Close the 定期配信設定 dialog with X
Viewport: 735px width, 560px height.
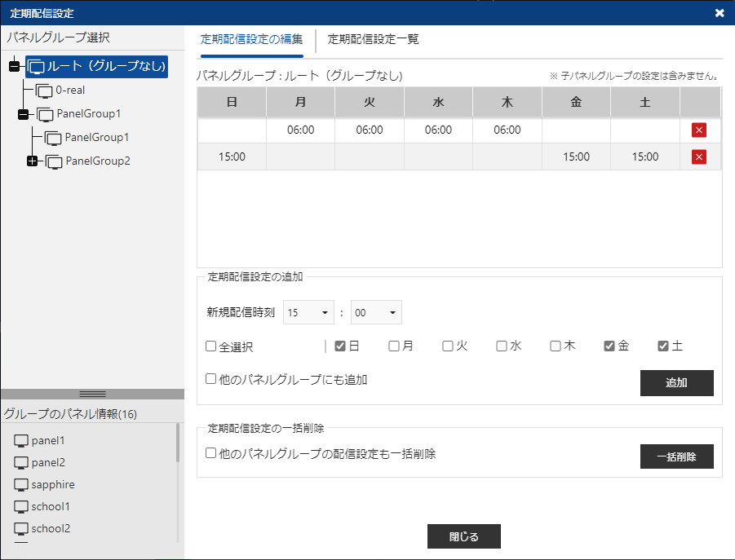pos(719,13)
